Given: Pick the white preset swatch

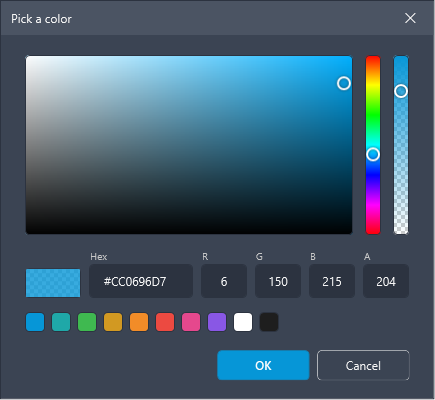Looking at the screenshot, I should (243, 322).
